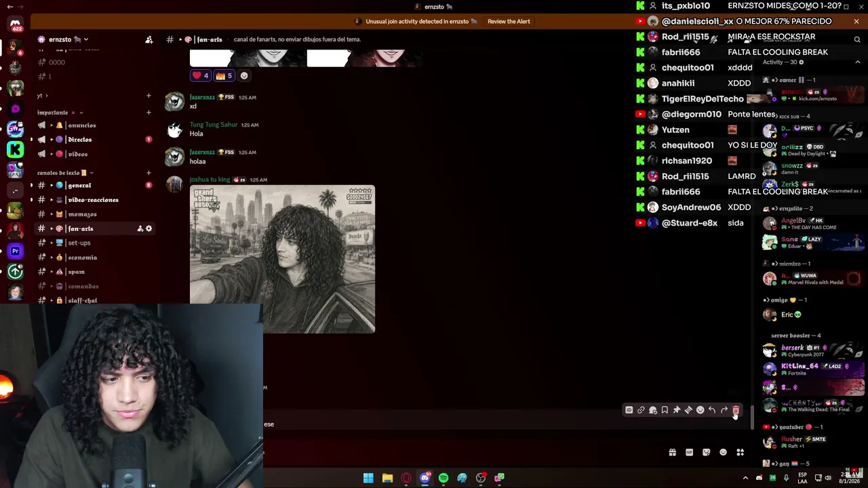Viewport: 868px width, 488px height.
Task: Delete message via red trash icon
Action: (736, 410)
